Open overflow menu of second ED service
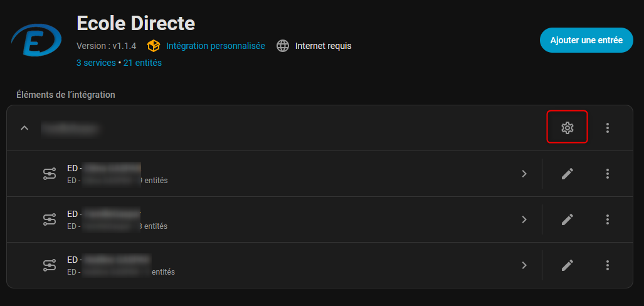The width and height of the screenshot is (644, 306). coord(607,219)
